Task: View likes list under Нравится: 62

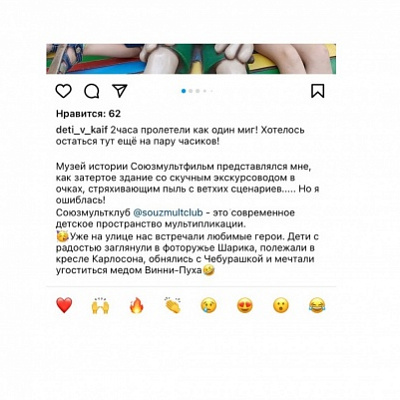Action: (88, 114)
